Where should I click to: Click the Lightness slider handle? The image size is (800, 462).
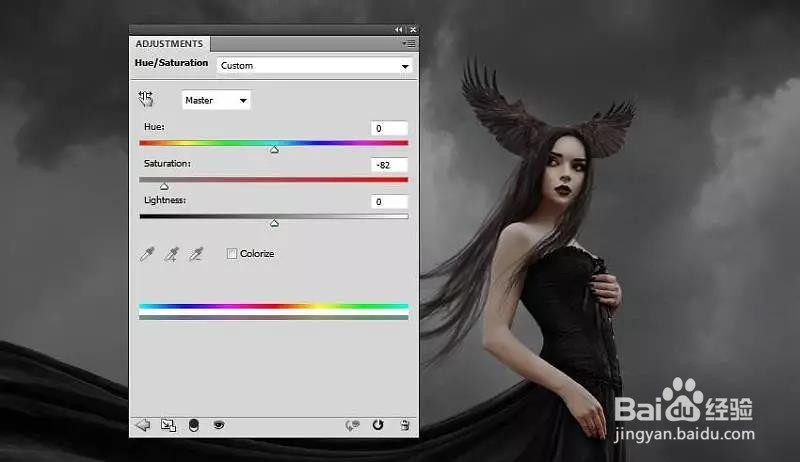pos(274,223)
